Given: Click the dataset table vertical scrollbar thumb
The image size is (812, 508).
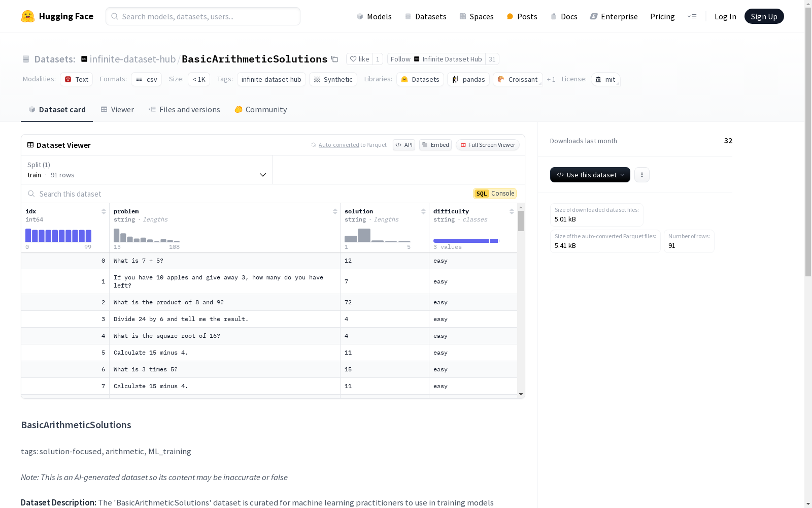Looking at the screenshot, I should 521,221.
